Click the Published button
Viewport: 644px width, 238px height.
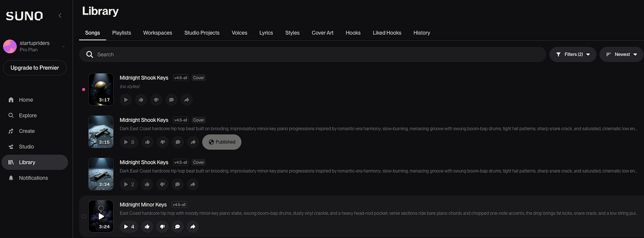coord(222,142)
